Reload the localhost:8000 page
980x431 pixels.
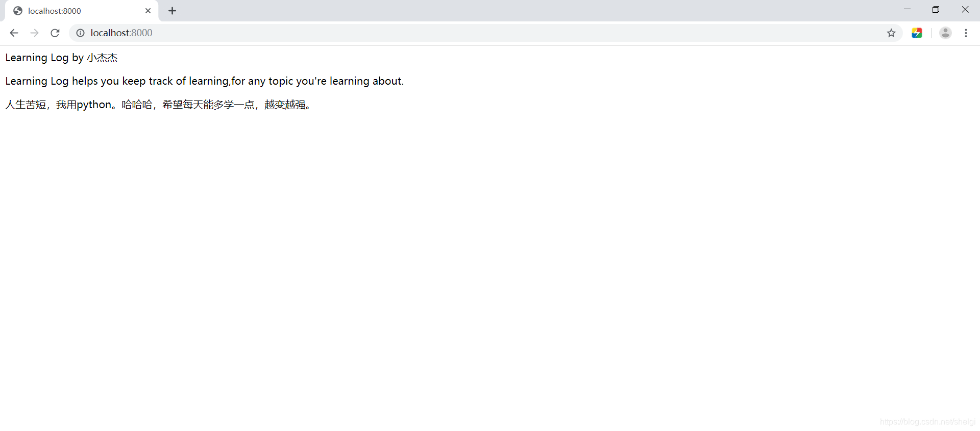click(x=55, y=33)
